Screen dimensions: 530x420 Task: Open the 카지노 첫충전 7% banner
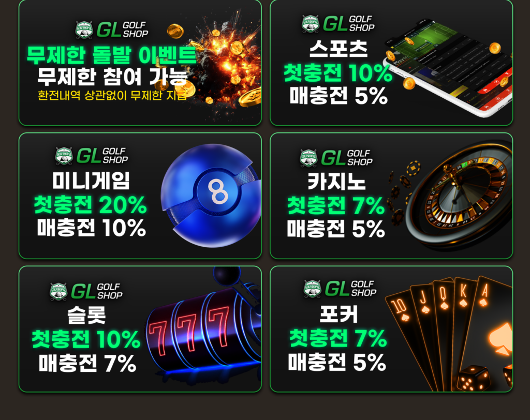[x=391, y=196]
